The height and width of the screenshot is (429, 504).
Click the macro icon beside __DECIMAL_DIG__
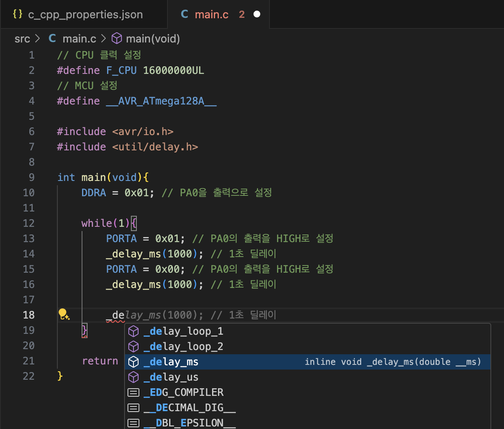coord(133,407)
